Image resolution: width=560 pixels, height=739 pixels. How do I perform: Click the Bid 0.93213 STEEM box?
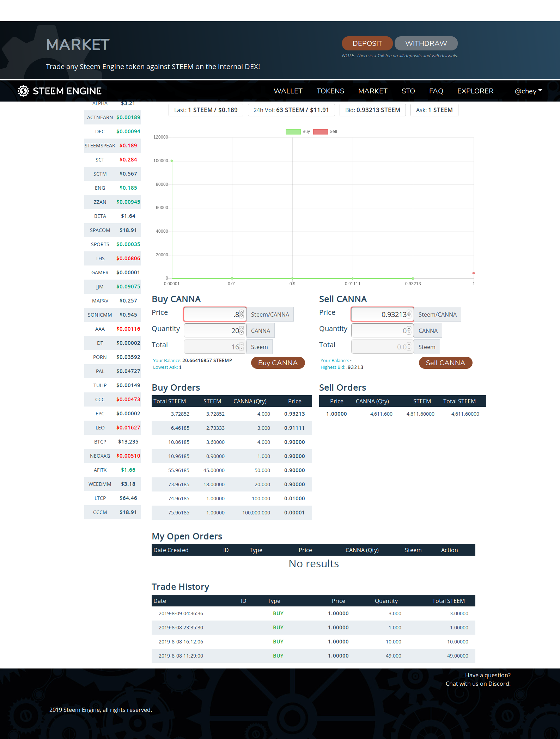coord(373,110)
